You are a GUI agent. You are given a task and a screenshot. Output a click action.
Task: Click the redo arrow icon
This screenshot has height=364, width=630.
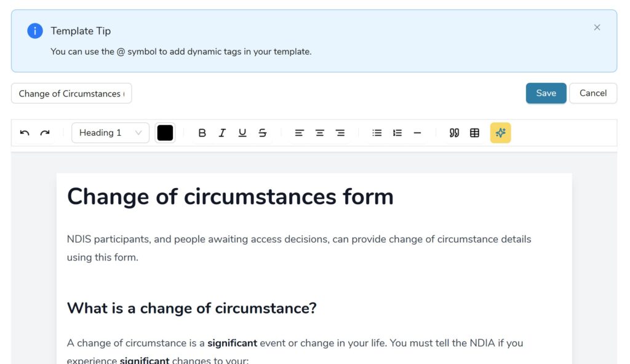point(45,133)
